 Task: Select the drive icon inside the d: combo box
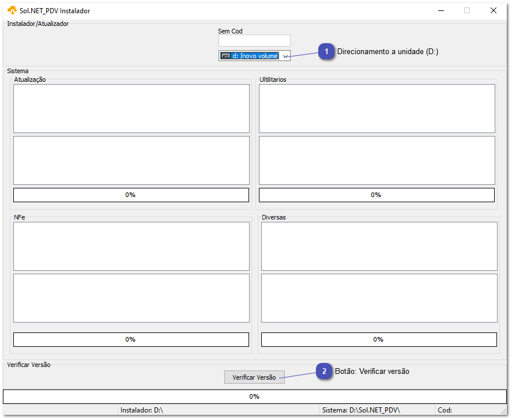[226, 55]
